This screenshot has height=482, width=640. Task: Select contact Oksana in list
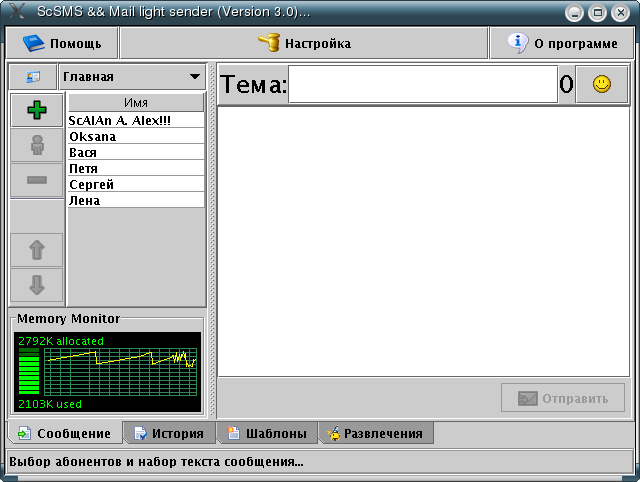point(135,136)
